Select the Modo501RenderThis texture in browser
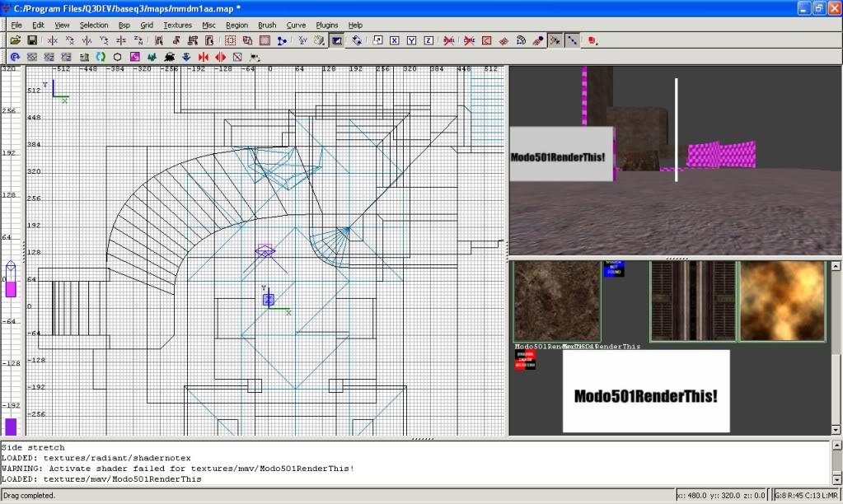This screenshot has height=504, width=843. [646, 391]
